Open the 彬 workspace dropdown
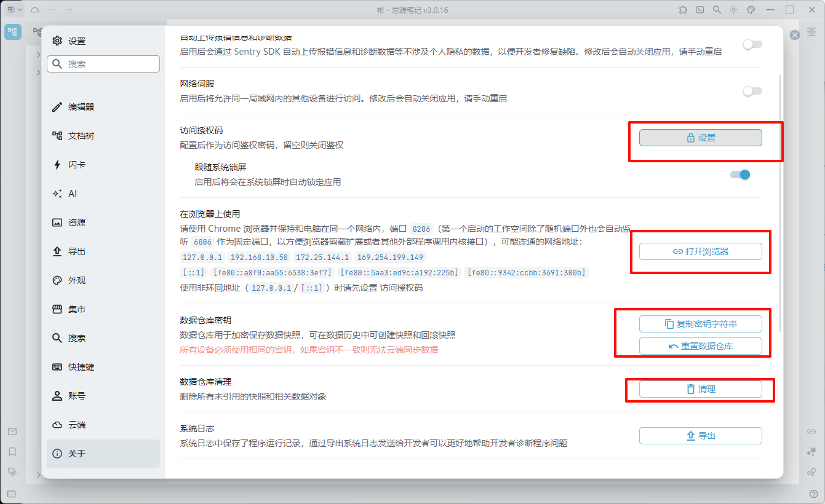Image resolution: width=825 pixels, height=504 pixels. tap(15, 10)
